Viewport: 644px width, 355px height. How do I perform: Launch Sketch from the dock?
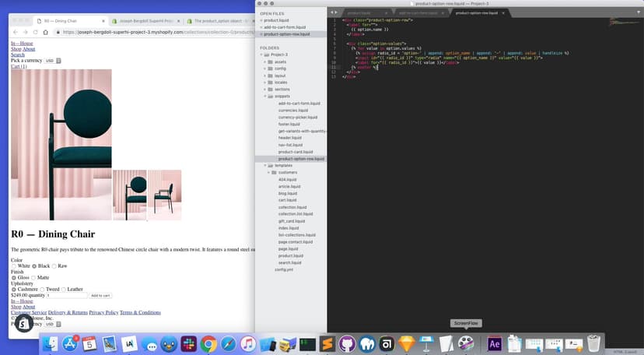click(406, 343)
